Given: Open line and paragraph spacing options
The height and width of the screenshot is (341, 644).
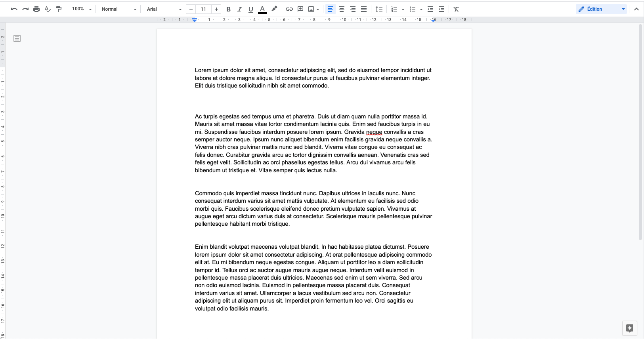Looking at the screenshot, I should 379,9.
